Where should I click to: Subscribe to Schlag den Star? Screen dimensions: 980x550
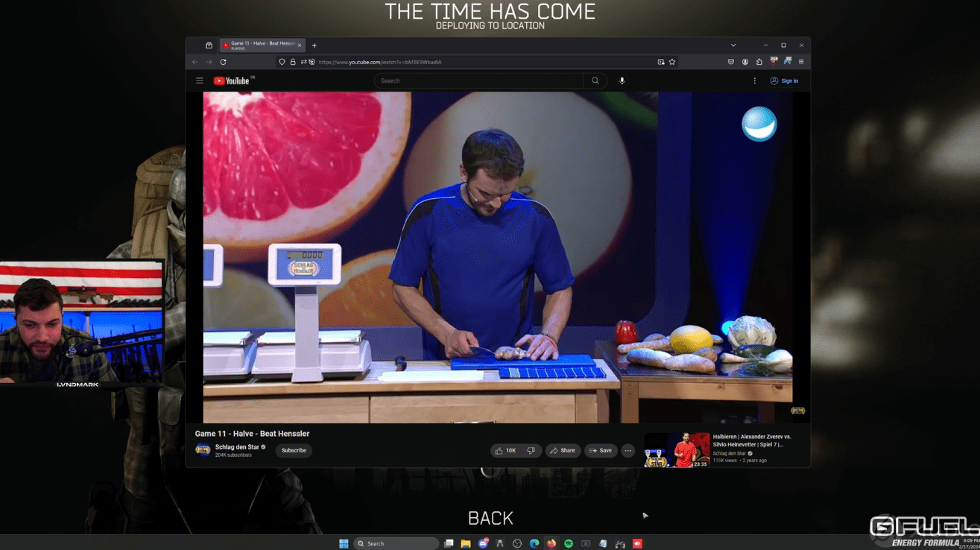(294, 450)
